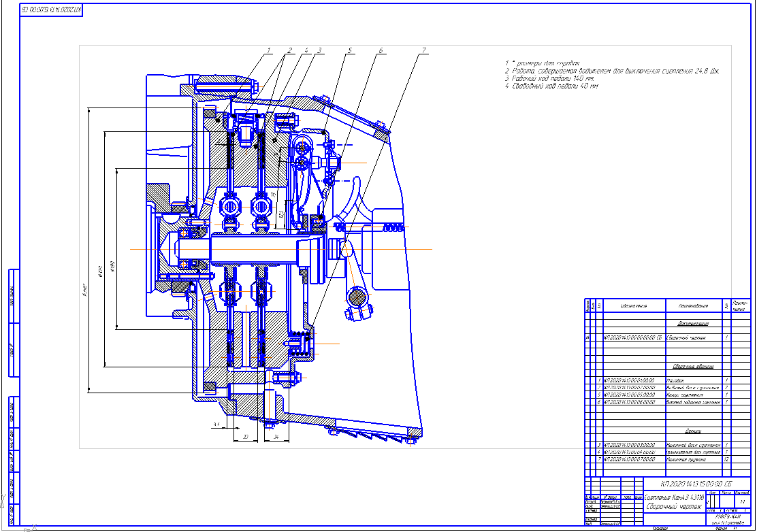Screen dimensions: 757x532
Task: Click callout number 3 above the drawing
Action: (x=319, y=50)
